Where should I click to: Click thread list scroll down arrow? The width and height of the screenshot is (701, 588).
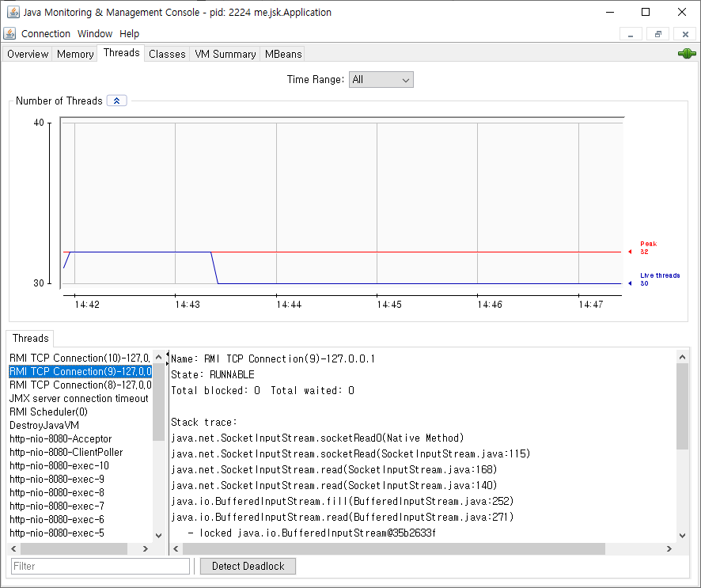pos(159,535)
